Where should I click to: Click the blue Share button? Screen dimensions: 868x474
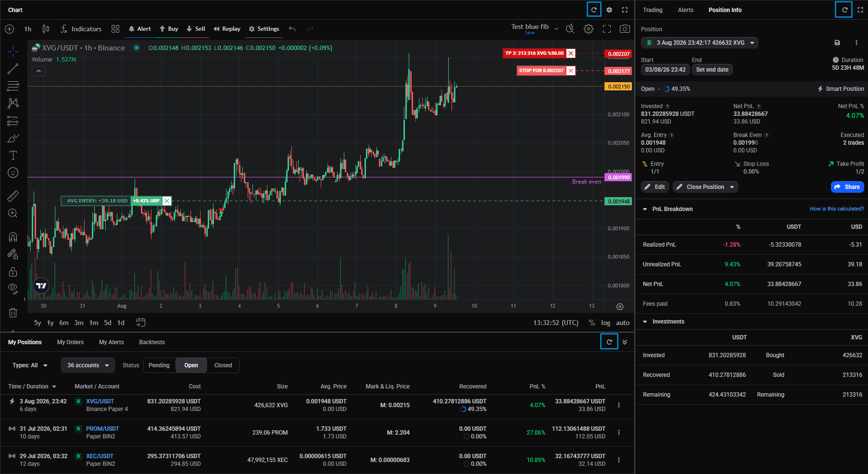pos(847,187)
